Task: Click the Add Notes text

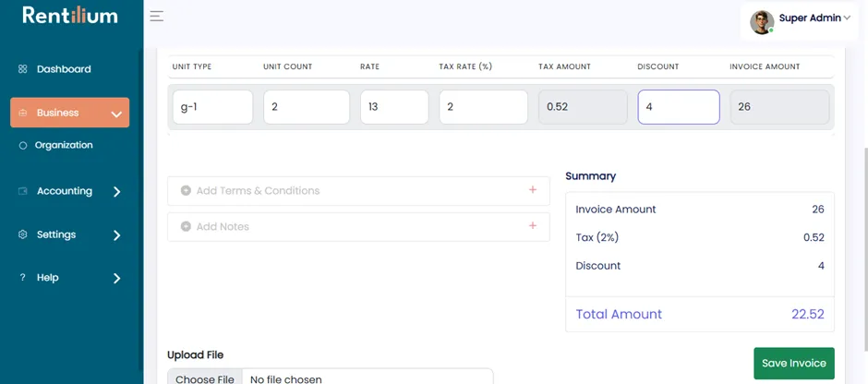Action: tap(223, 227)
